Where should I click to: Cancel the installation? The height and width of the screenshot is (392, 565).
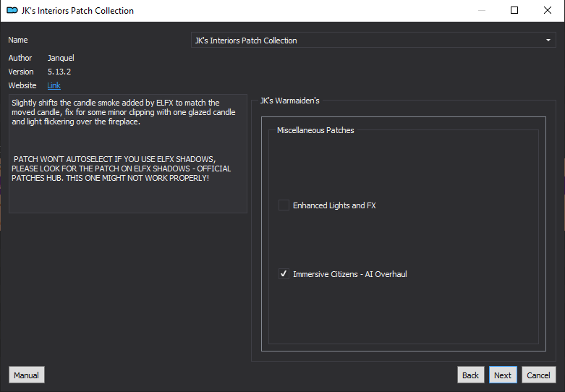(x=538, y=375)
